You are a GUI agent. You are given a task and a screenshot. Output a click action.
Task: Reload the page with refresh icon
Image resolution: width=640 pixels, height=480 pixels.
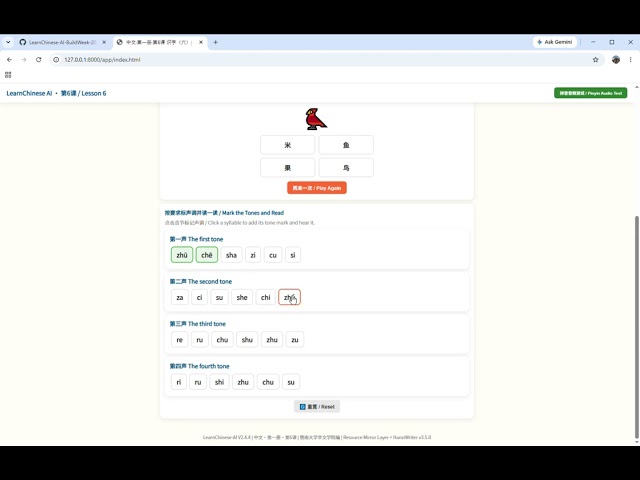pyautogui.click(x=38, y=60)
